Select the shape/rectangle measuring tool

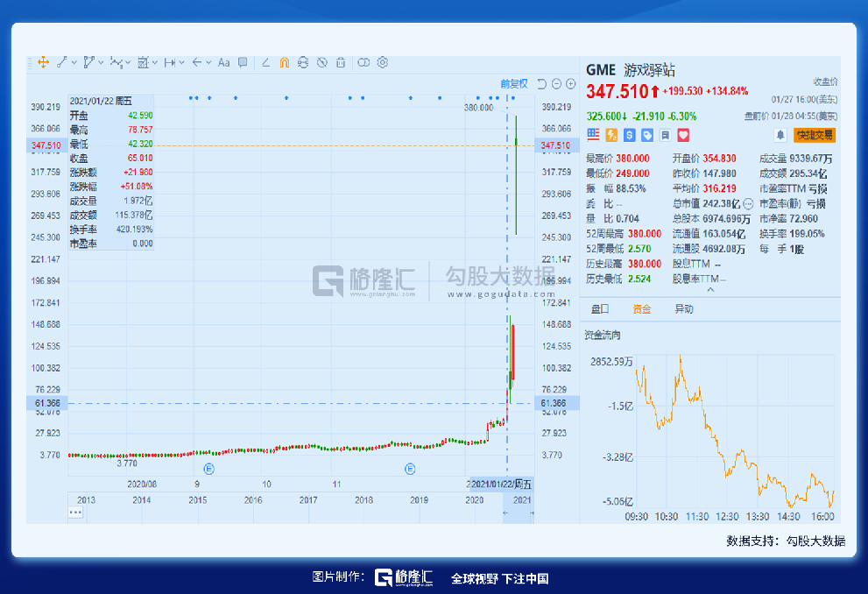pos(144,62)
